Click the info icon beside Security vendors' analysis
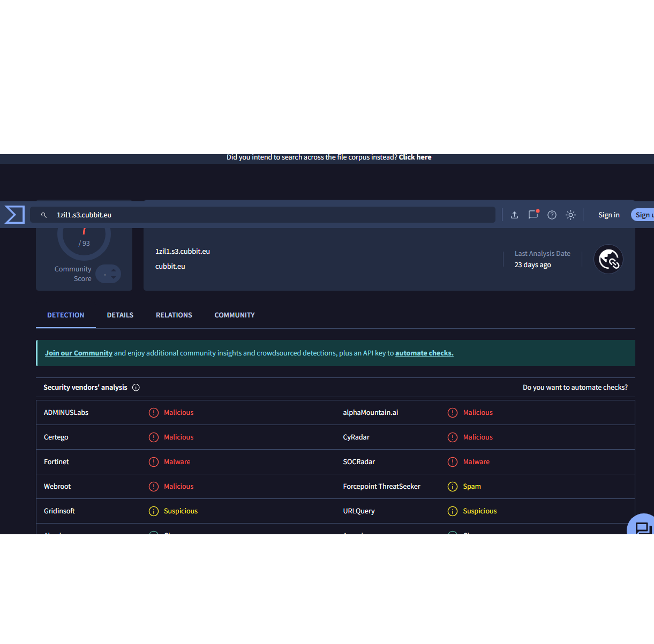 point(136,387)
